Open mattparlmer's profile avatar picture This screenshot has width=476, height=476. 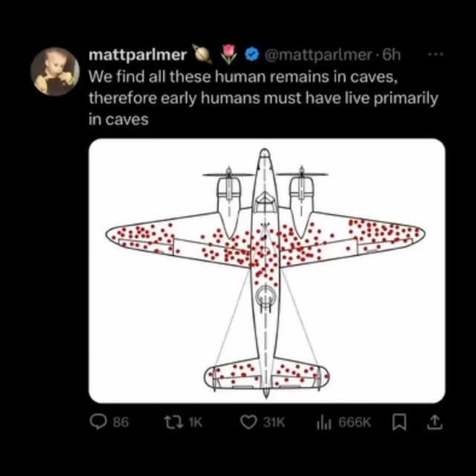click(54, 72)
